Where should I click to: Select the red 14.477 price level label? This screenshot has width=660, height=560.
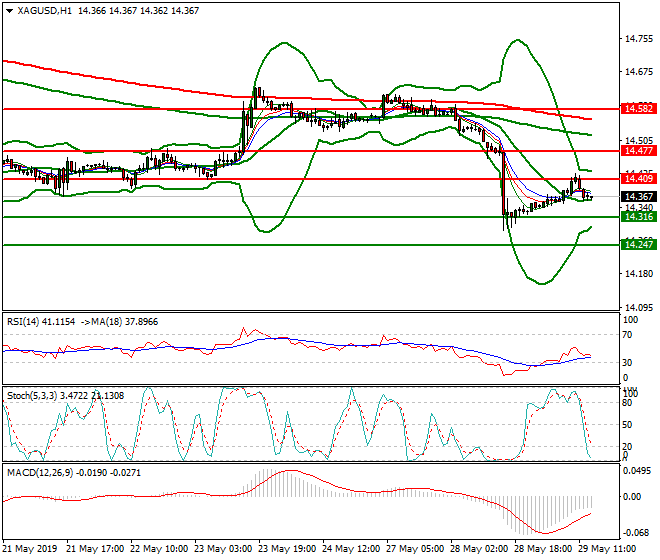[x=639, y=151]
